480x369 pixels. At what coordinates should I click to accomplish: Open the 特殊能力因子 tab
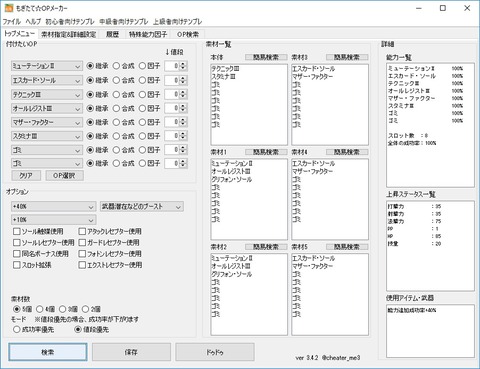click(148, 34)
